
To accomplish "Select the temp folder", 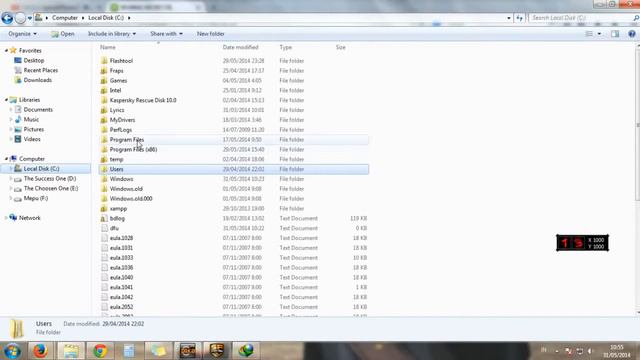I will [x=116, y=159].
